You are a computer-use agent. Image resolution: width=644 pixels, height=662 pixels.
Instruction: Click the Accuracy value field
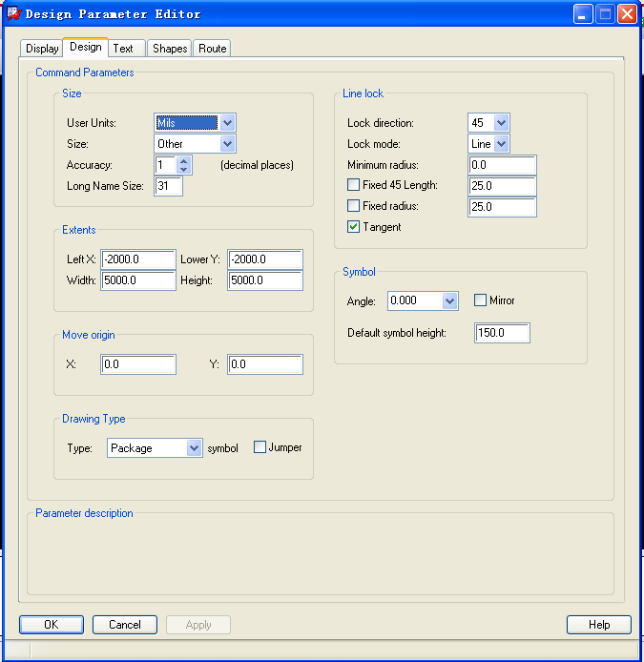(x=166, y=165)
